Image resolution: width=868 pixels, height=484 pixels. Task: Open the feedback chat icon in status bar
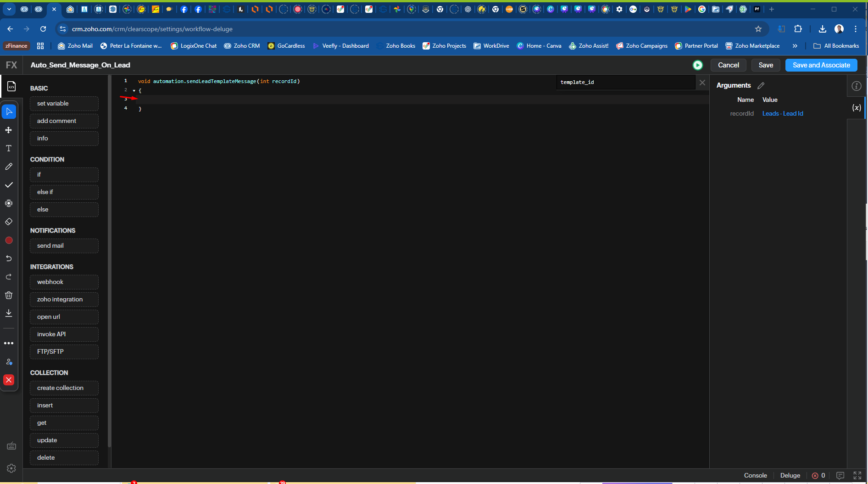[840, 476]
